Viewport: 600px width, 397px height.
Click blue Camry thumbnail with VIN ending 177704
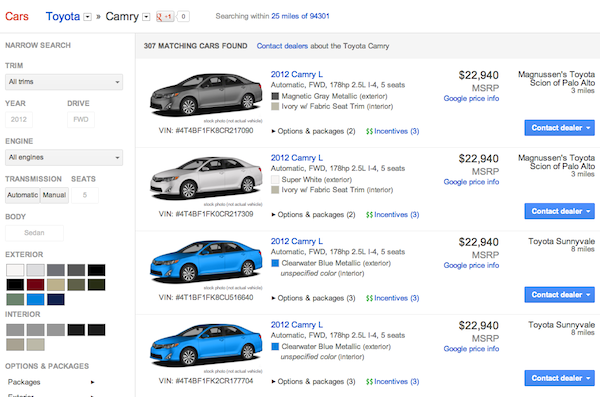pyautogui.click(x=206, y=346)
